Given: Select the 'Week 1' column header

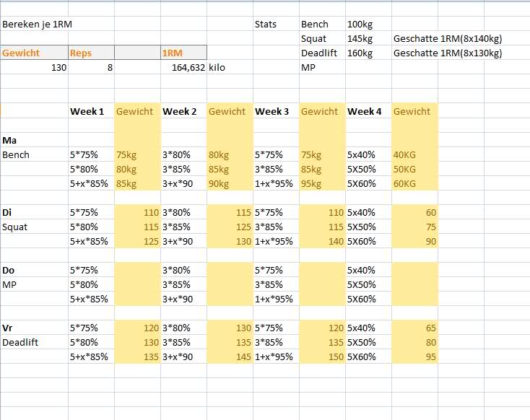Looking at the screenshot, I should tap(87, 111).
